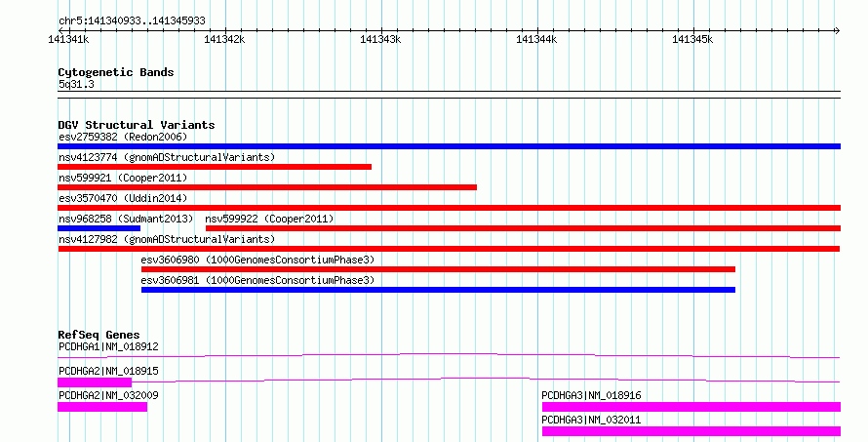Open the PCDHGA3|NM_032011 gene label
868x442 pixels.
(x=591, y=420)
